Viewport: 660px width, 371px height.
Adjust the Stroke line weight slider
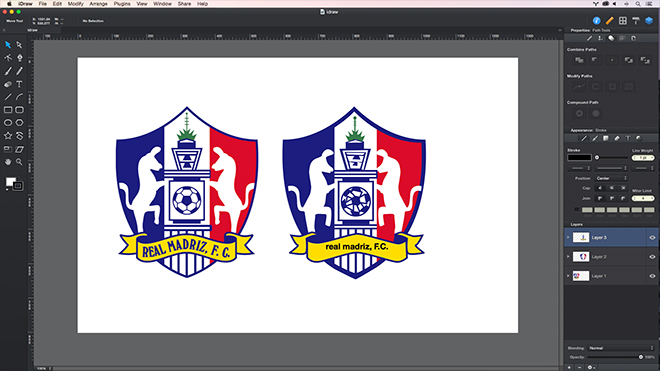[612, 157]
